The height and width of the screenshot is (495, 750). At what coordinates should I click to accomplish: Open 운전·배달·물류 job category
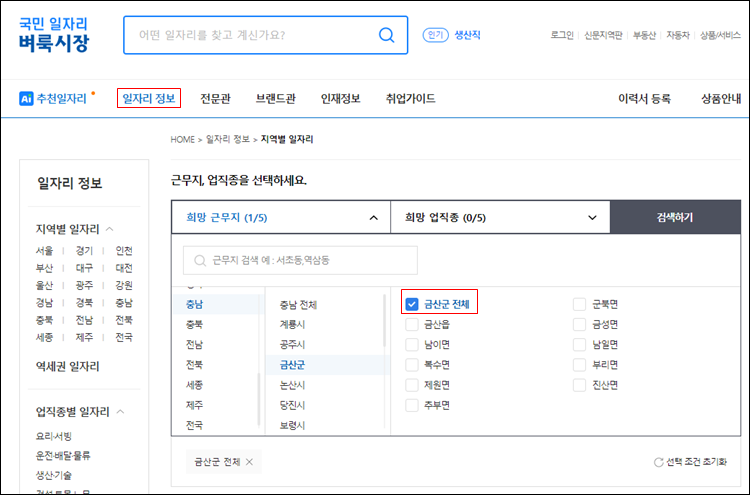point(63,456)
